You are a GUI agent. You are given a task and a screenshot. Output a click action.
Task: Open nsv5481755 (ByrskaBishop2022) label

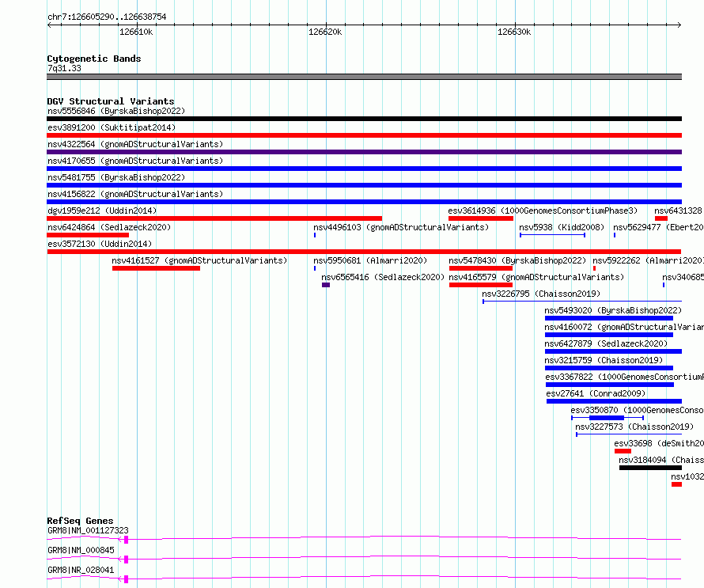point(116,177)
